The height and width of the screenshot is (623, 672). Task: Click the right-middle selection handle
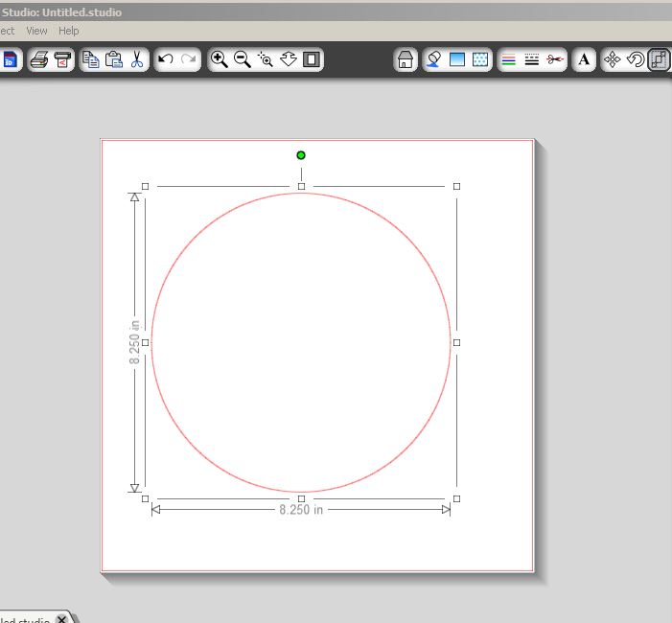point(457,342)
